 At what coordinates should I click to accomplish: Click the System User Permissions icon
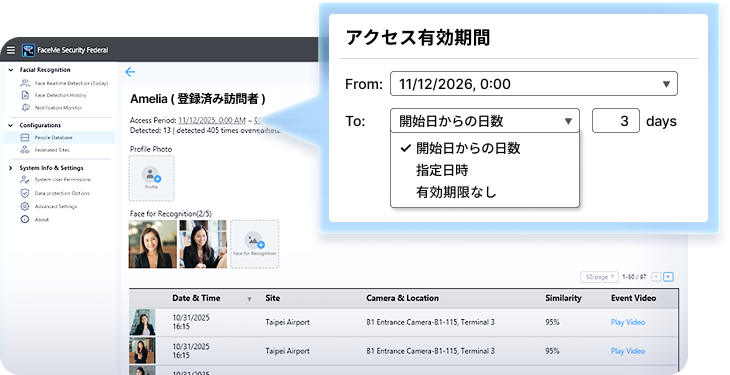click(25, 179)
